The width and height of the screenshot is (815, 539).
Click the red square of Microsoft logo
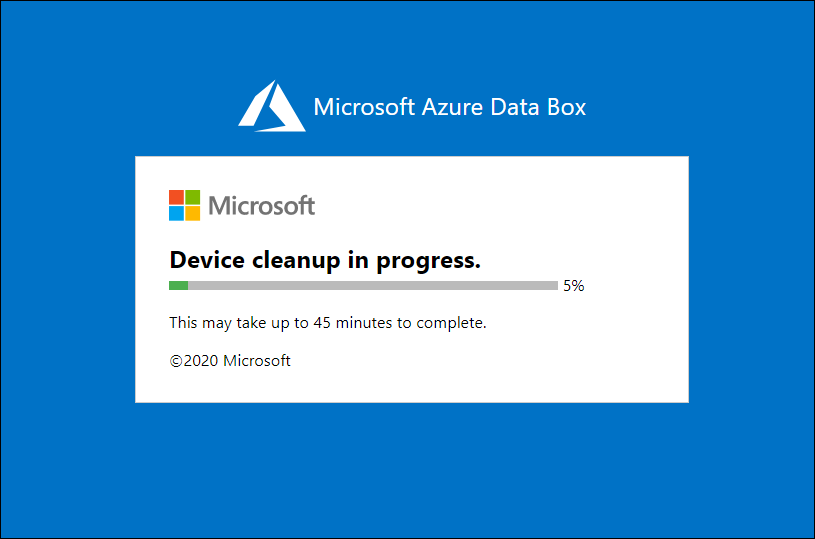(176, 197)
